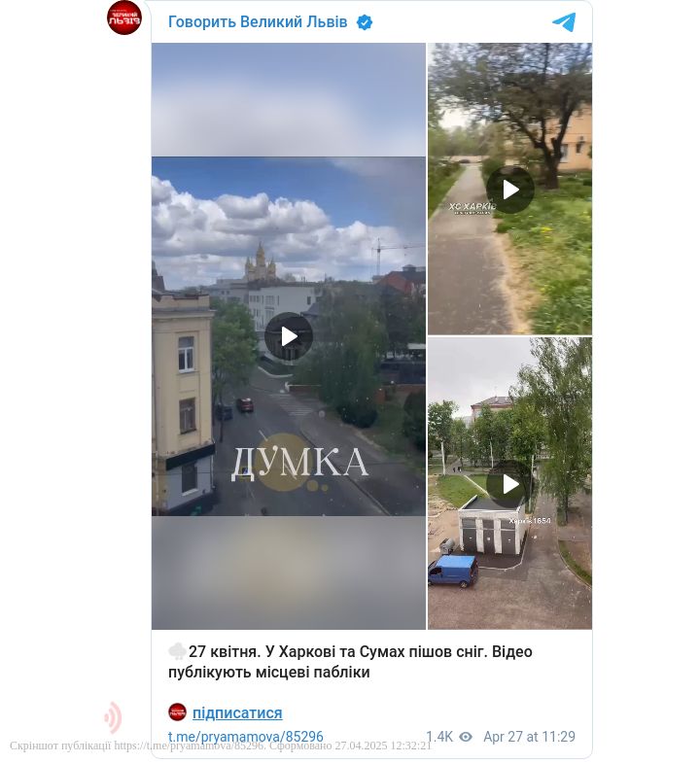Play the ХС Харків pathway video
Viewport: 700px width, 763px height.
(509, 190)
